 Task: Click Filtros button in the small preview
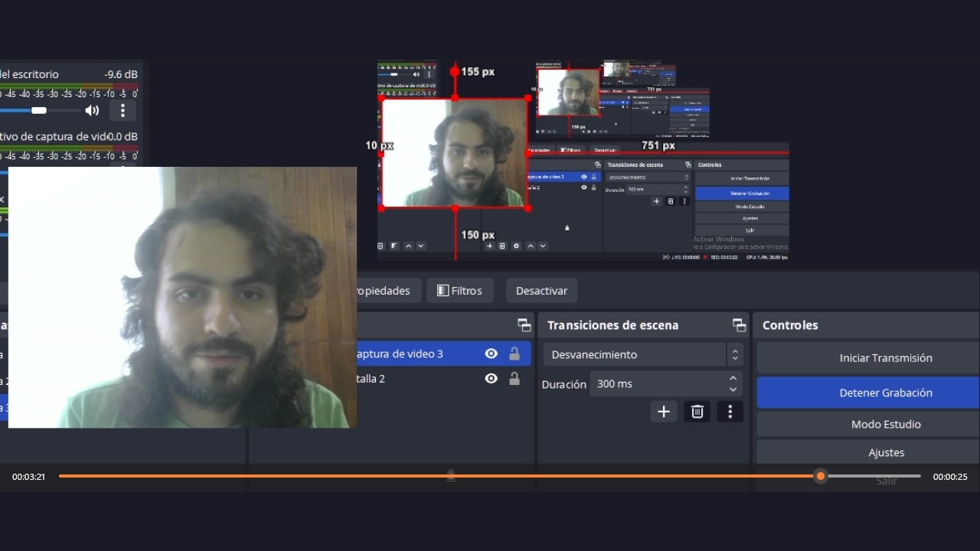click(x=570, y=150)
